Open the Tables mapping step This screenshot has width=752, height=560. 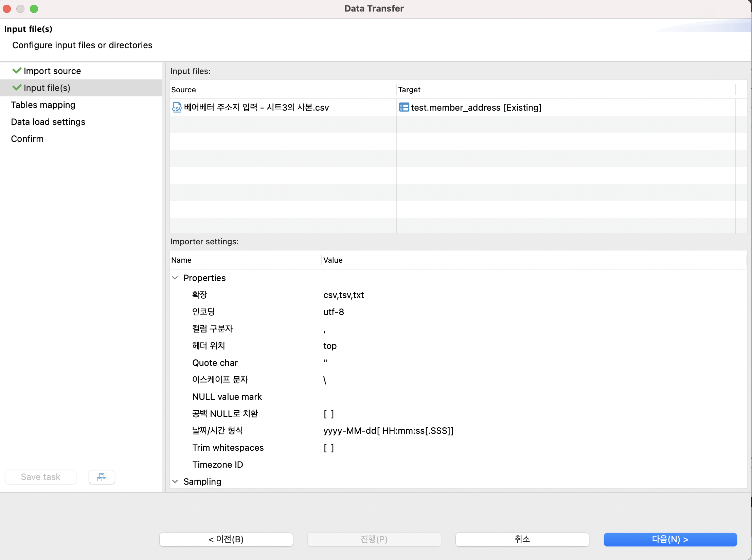click(x=43, y=105)
